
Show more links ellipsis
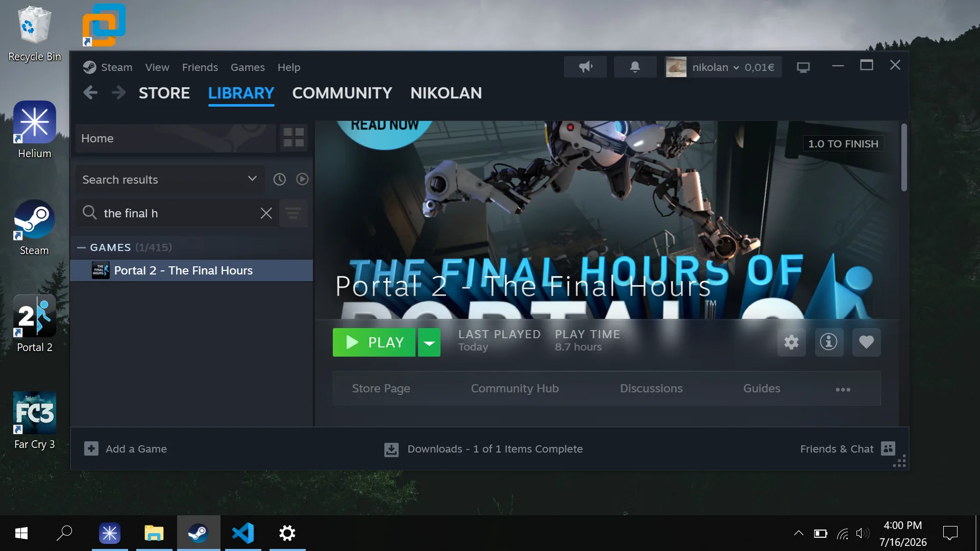pyautogui.click(x=843, y=389)
